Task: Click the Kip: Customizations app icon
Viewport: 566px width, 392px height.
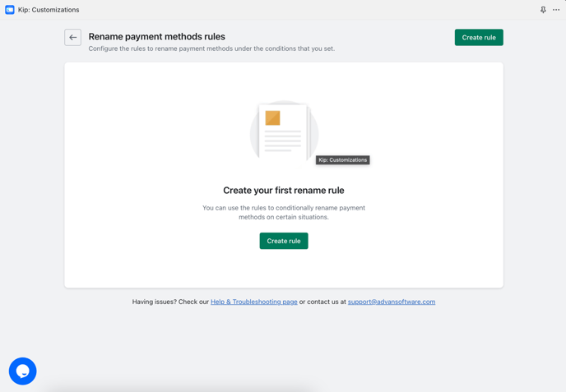Action: point(10,10)
